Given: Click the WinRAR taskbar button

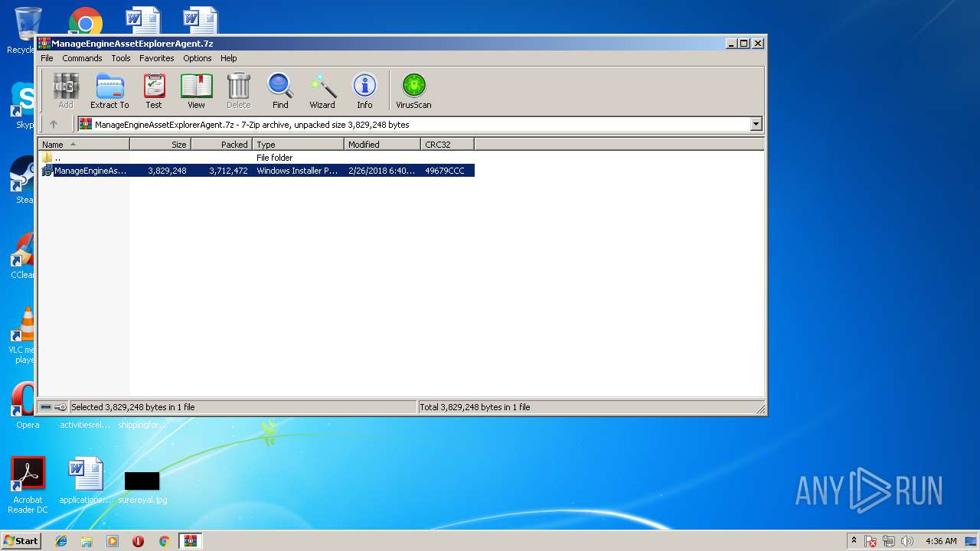Looking at the screenshot, I should (x=190, y=541).
